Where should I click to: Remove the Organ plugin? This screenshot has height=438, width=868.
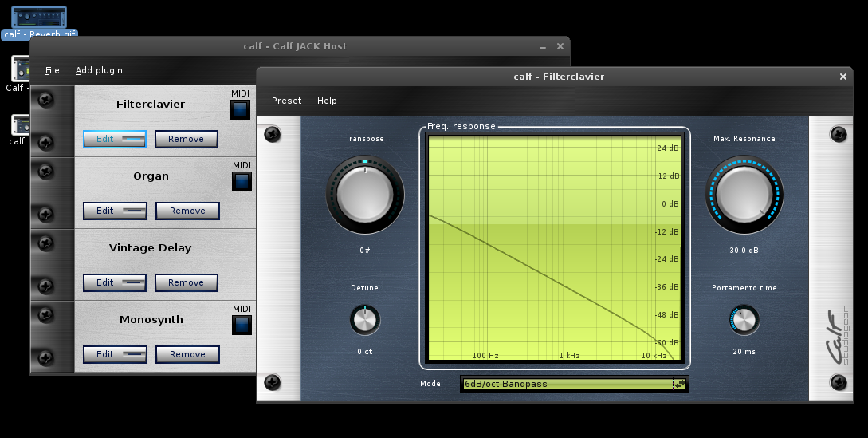coord(187,211)
